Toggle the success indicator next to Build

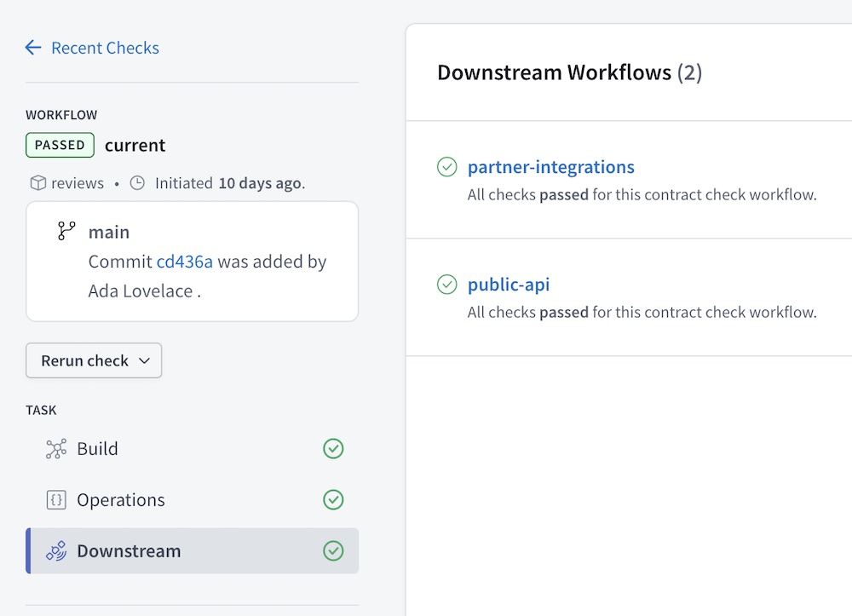tap(333, 448)
